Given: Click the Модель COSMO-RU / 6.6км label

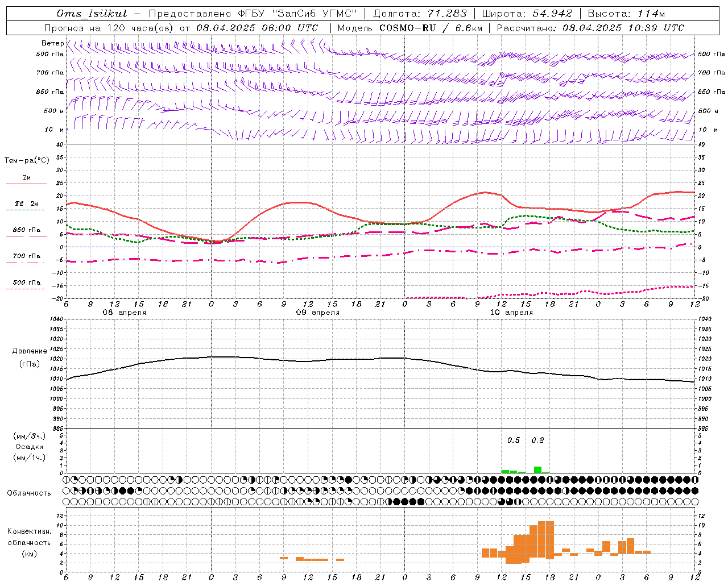Looking at the screenshot, I should coord(409,28).
